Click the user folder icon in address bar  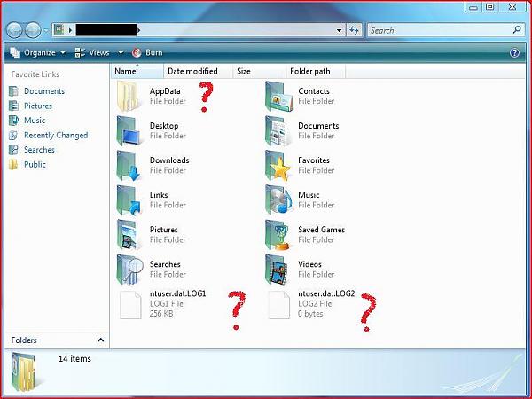pyautogui.click(x=59, y=30)
